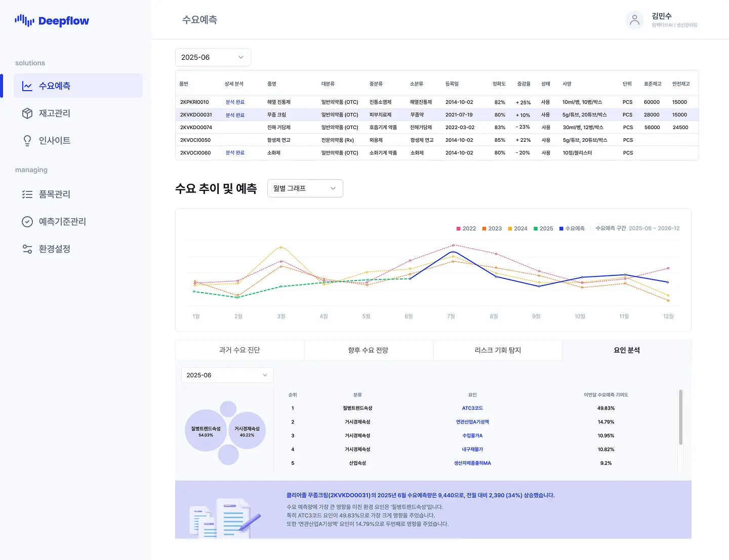The image size is (729, 560).
Task: Click the 예측기준관리 check-circle icon
Action: [27, 222]
